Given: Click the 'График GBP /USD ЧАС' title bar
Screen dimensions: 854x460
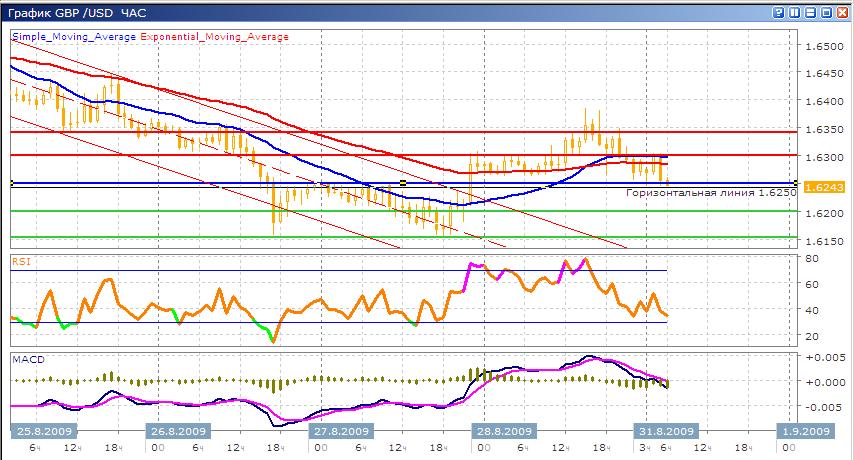Looking at the screenshot, I should tap(74, 13).
